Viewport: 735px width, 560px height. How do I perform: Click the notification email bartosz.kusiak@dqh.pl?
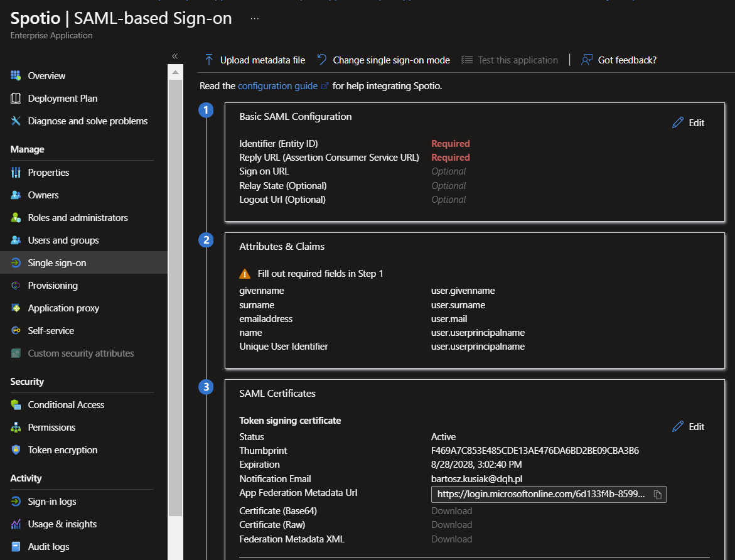tap(477, 478)
